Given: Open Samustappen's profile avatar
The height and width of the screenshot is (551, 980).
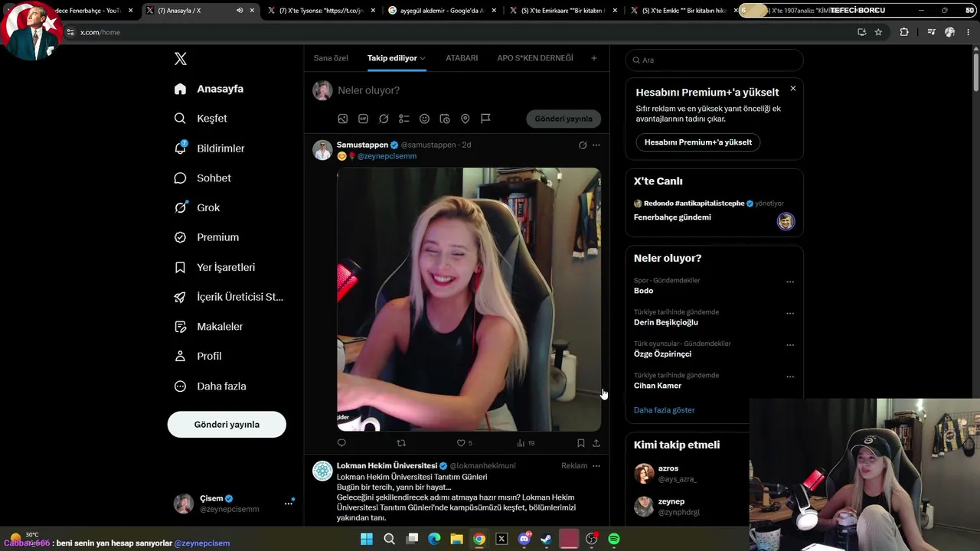Looking at the screenshot, I should click(322, 150).
